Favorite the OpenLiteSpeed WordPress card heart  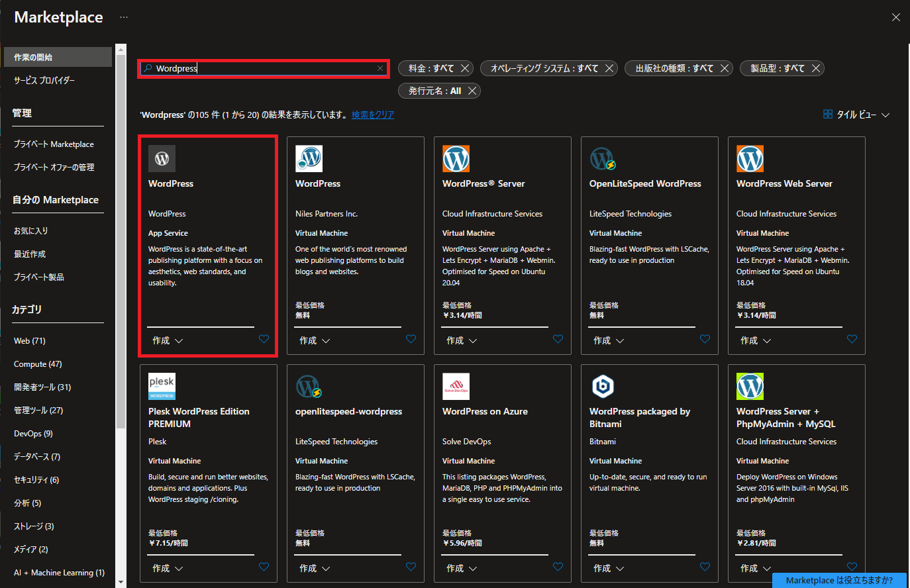tap(705, 339)
